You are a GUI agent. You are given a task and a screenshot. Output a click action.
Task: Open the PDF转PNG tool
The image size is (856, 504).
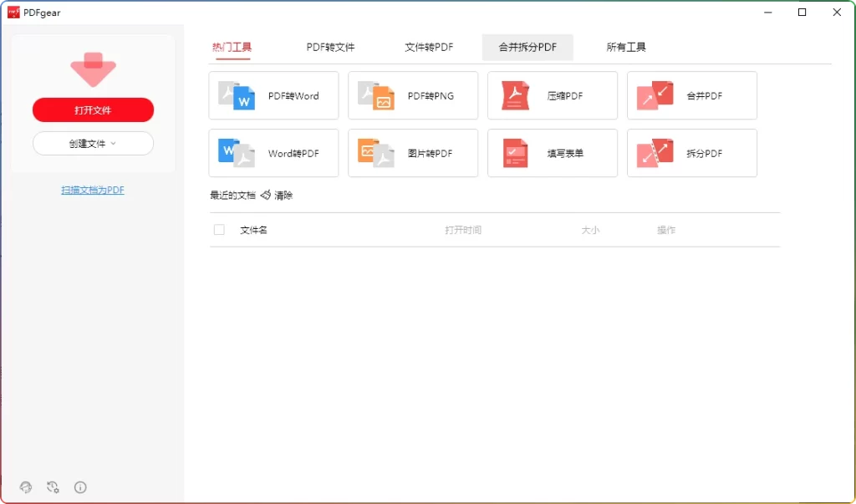[x=413, y=95]
